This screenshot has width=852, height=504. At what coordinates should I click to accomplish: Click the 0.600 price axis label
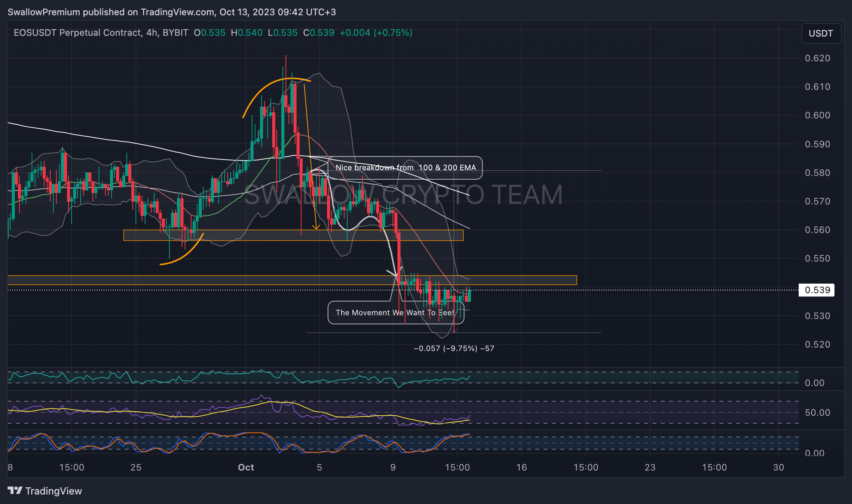(x=817, y=115)
